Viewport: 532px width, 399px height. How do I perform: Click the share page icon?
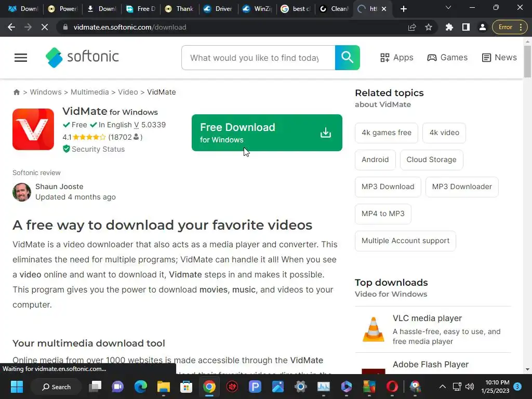coord(412,27)
